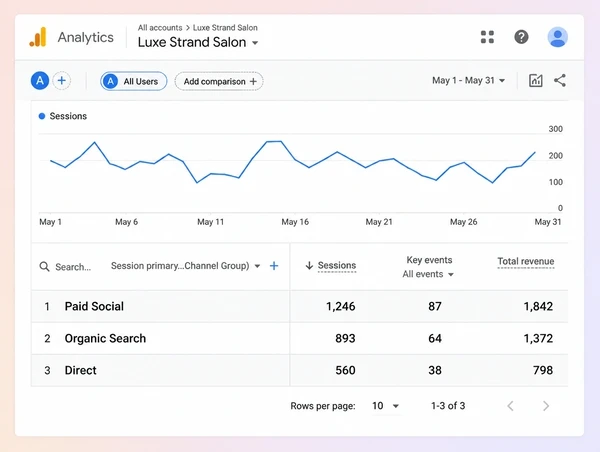The image size is (600, 452).
Task: Click the 38 key events value
Action: 435,370
